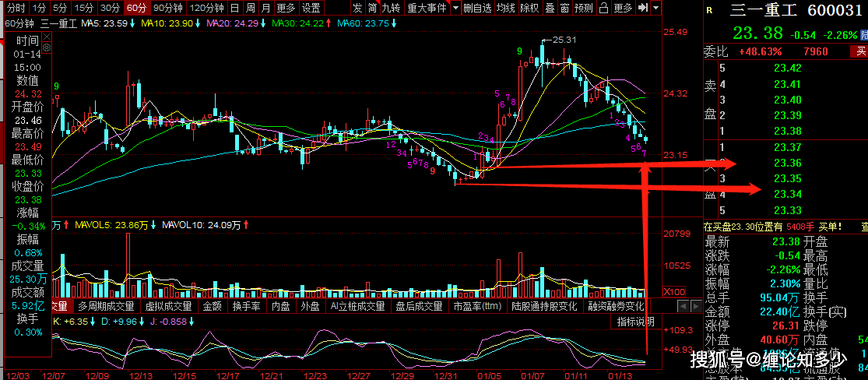Image resolution: width=868 pixels, height=380 pixels.
Task: Close the floating data info panel
Action: tap(45, 37)
